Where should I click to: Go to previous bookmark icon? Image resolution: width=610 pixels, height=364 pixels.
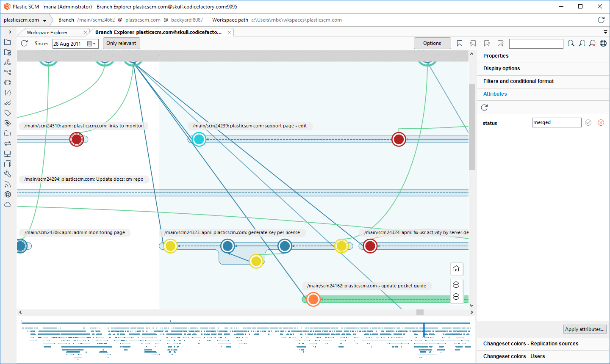[x=473, y=43]
